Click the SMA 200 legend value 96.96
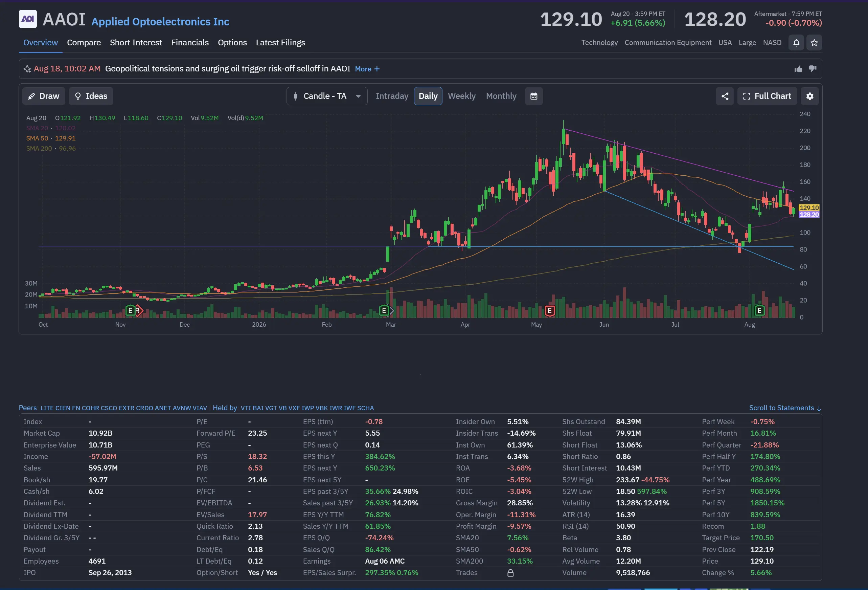This screenshot has height=590, width=868. pyautogui.click(x=67, y=148)
